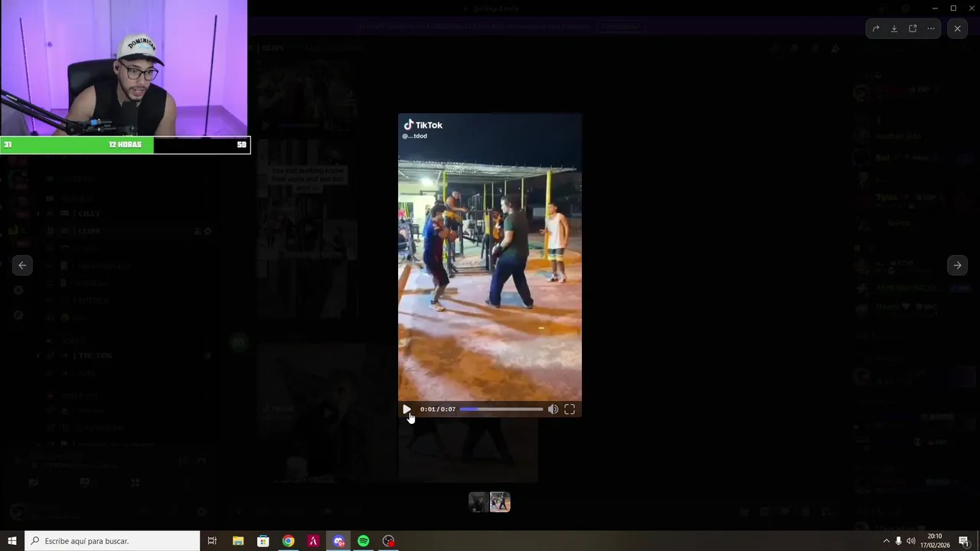Open the three-dots more options menu
The image size is (980, 551).
[x=931, y=28]
